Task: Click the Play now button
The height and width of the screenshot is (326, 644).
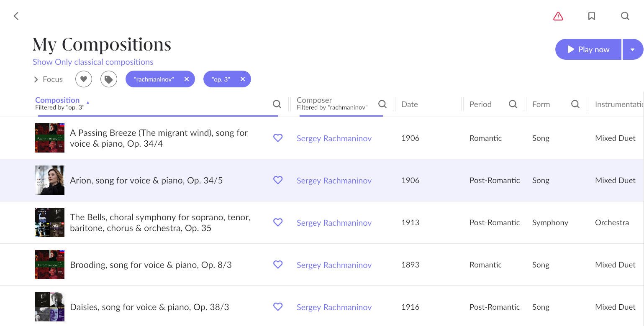Action: tap(588, 50)
